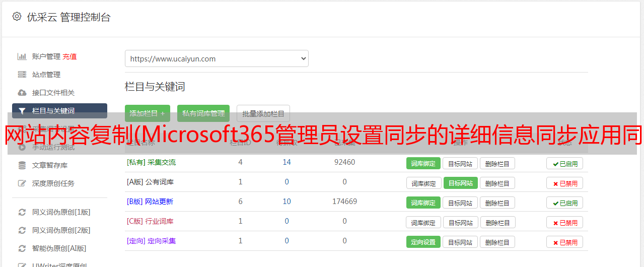Click 目标网站 for 采集交流 row

[x=460, y=163]
